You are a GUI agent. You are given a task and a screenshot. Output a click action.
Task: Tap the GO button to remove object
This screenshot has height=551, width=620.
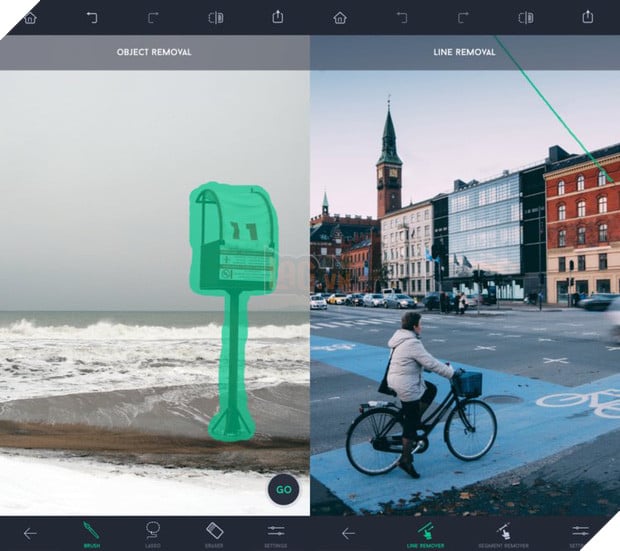(284, 490)
